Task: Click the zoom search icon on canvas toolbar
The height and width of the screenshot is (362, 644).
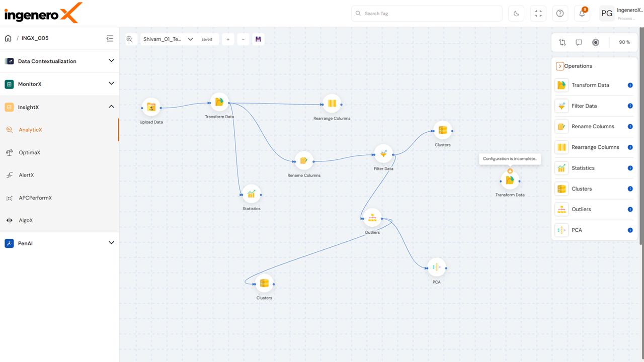Action: click(130, 39)
